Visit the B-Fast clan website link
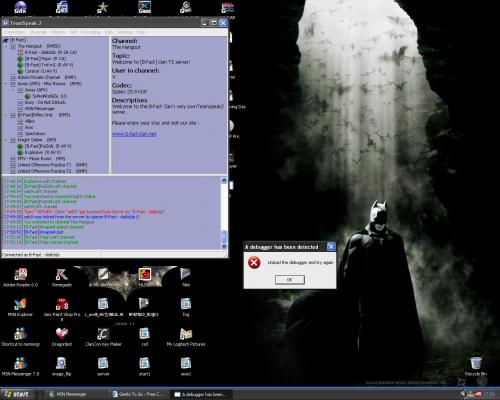Screen dimensions: 500x400 [134, 134]
